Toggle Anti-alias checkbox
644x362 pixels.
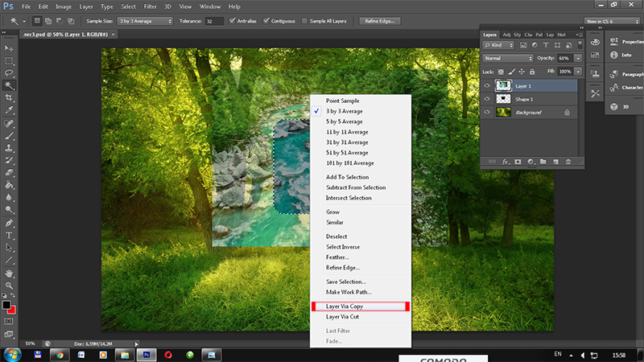233,21
